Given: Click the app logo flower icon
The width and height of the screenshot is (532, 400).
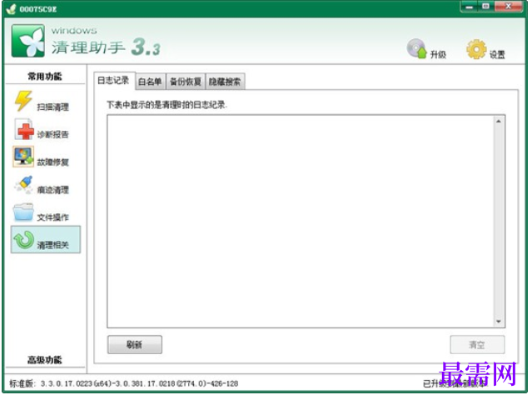Looking at the screenshot, I should coord(27,40).
